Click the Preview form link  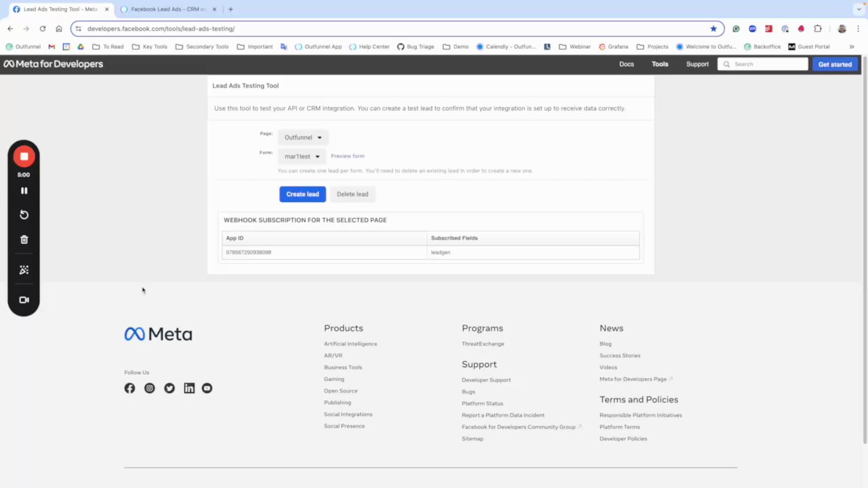(x=347, y=157)
